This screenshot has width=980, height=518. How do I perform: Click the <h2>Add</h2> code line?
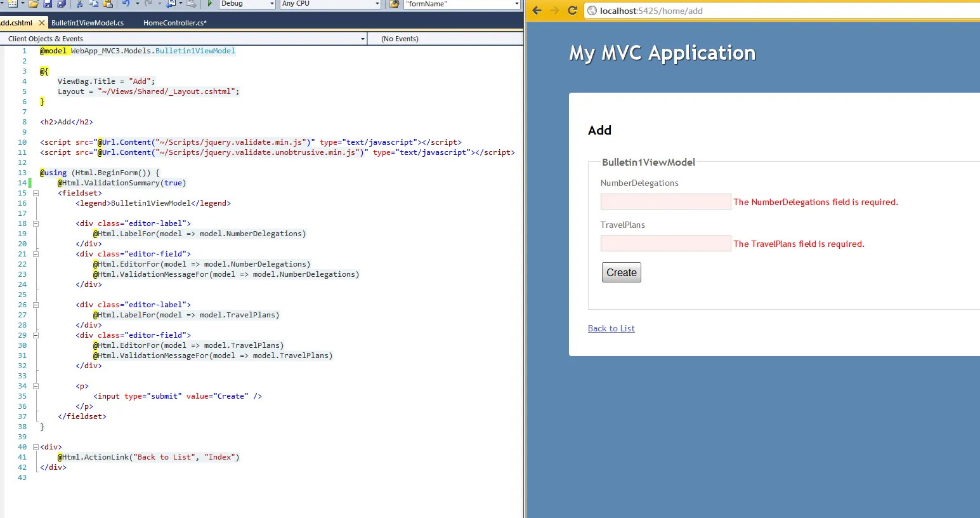(67, 122)
